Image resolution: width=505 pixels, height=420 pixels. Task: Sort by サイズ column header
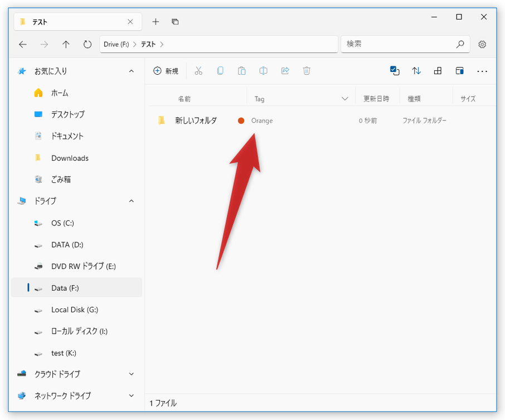pyautogui.click(x=468, y=99)
